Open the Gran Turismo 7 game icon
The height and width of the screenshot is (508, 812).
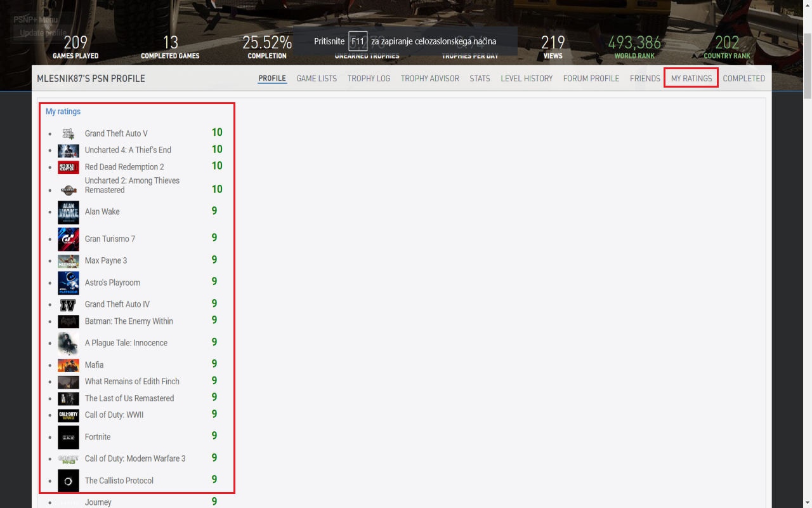pyautogui.click(x=69, y=239)
